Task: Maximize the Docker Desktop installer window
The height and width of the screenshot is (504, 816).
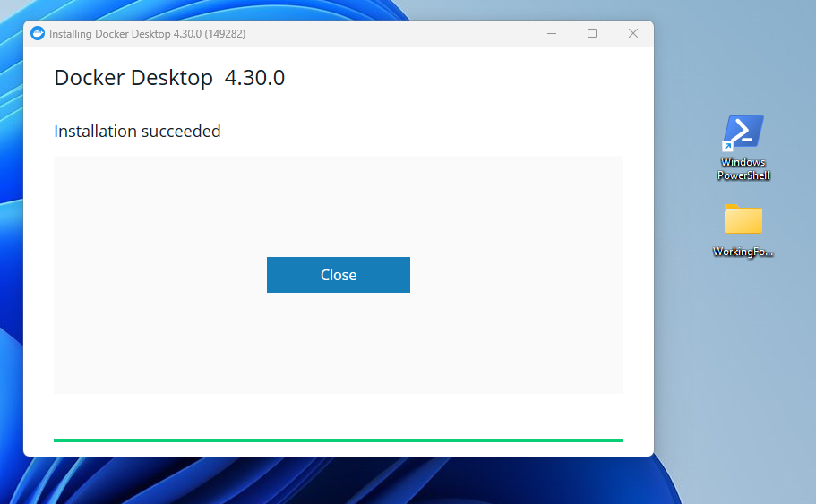Action: tap(592, 33)
